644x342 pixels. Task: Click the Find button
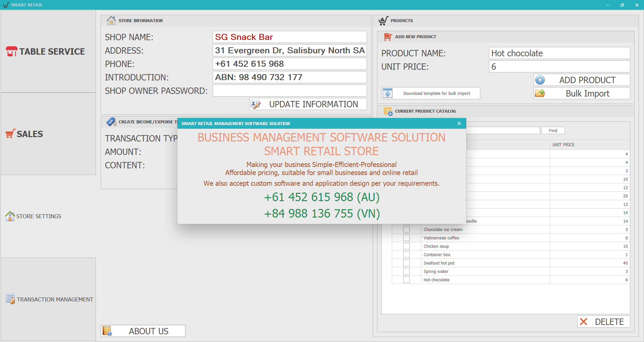[x=553, y=131]
